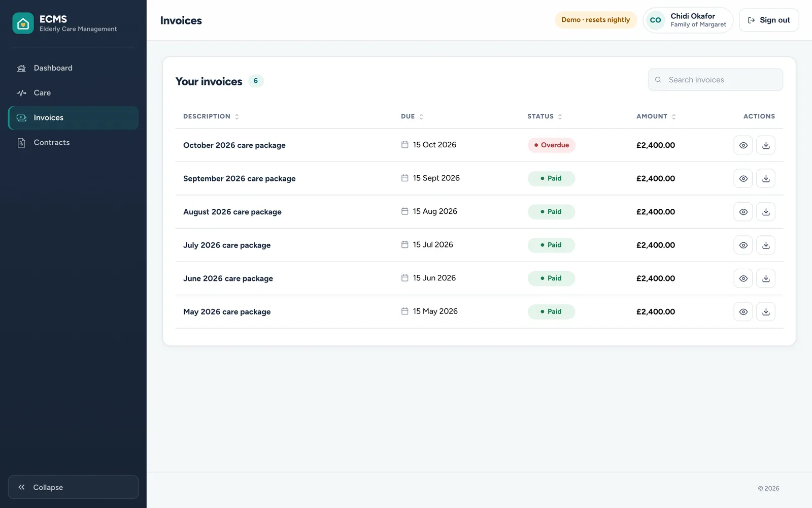This screenshot has height=508, width=812.
Task: Click the Search invoices field
Action: click(x=715, y=80)
